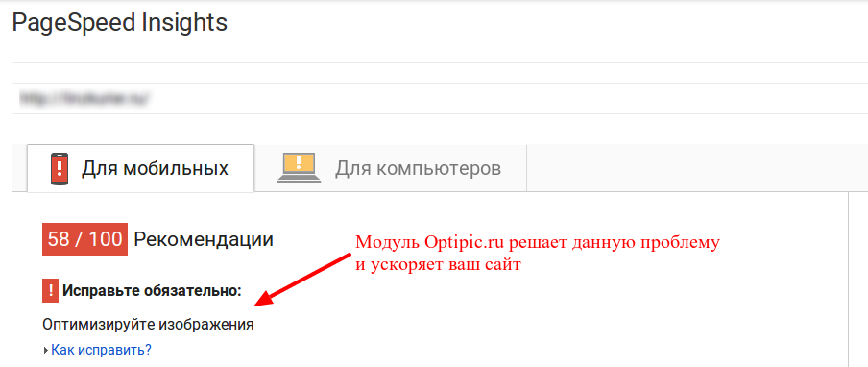
Task: Switch to the Для мобильных tab
Action: [140, 168]
